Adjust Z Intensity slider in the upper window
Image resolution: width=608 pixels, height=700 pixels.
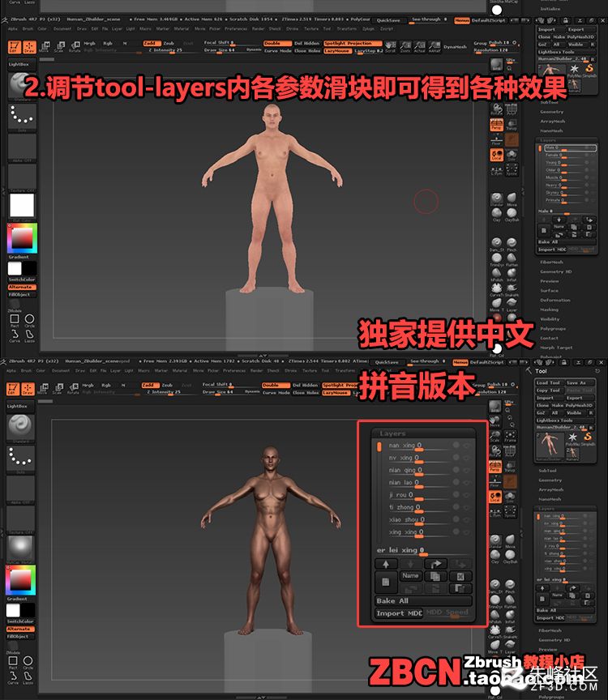click(x=172, y=50)
